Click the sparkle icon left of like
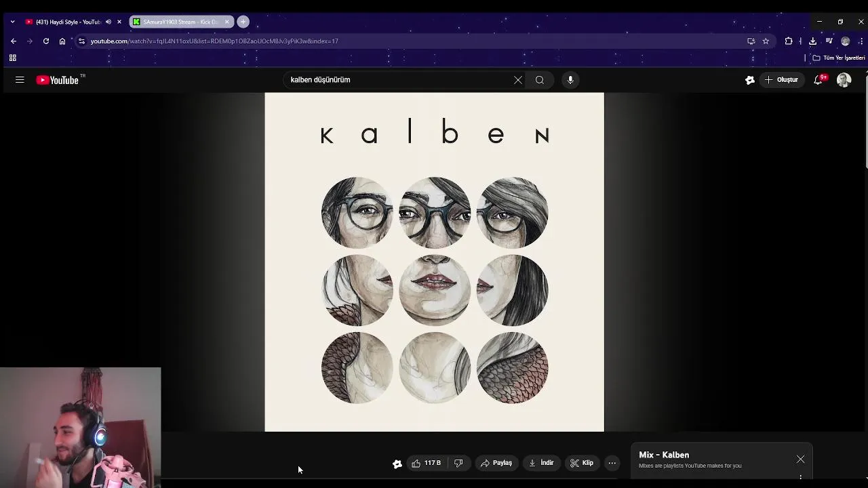 [x=397, y=464]
